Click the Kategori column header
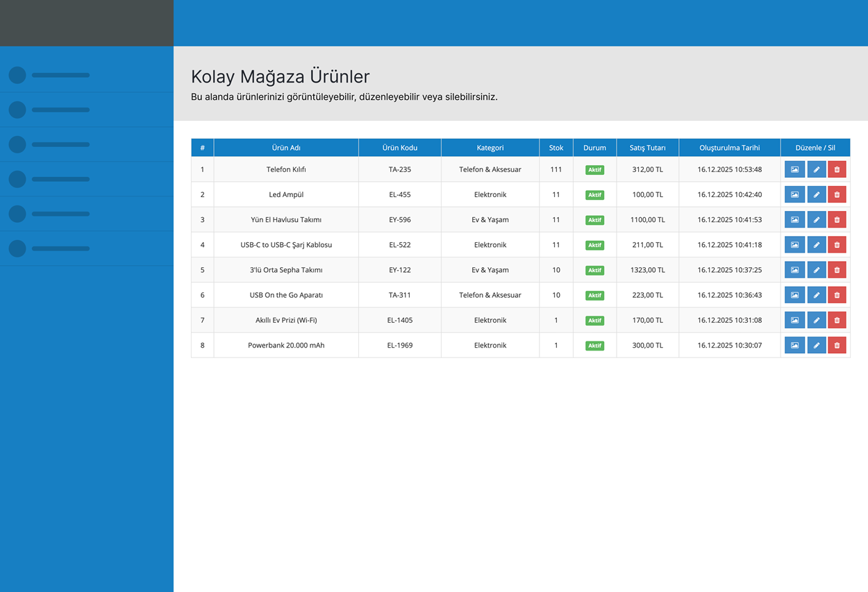The height and width of the screenshot is (592, 868). [x=490, y=148]
